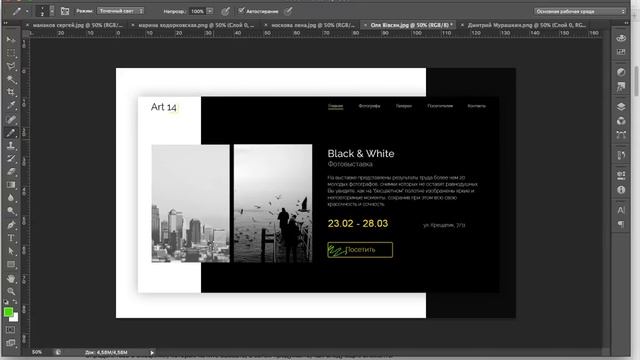Toggle pressure for opacity button
This screenshot has width=640, height=360.
point(225,11)
